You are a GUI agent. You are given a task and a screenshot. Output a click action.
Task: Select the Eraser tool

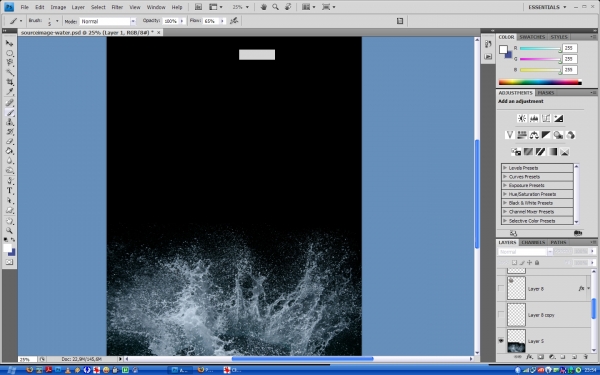(x=9, y=141)
